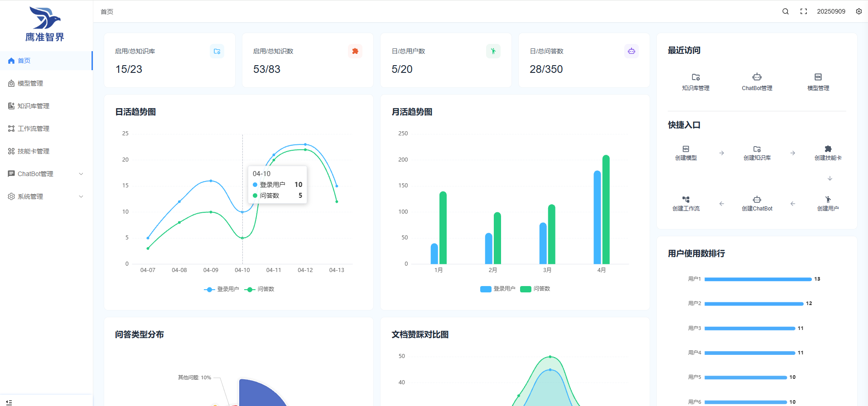Enter fullscreen mode via top bar icon

(804, 11)
